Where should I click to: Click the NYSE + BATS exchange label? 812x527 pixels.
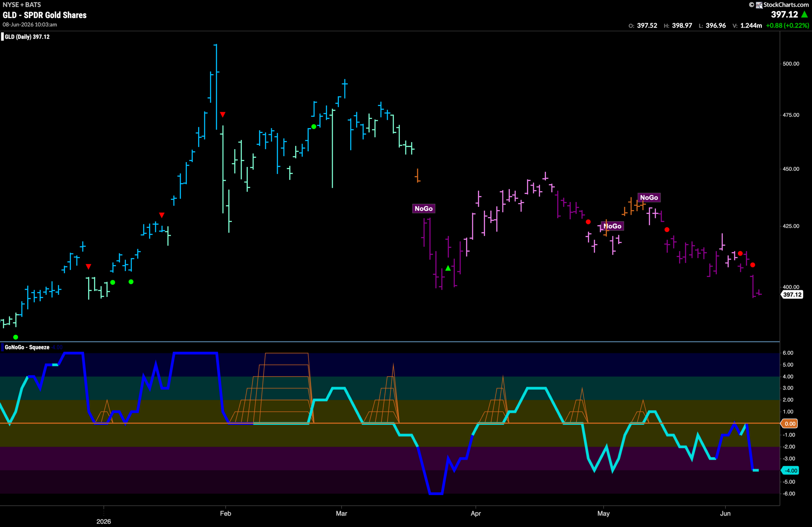coord(22,4)
